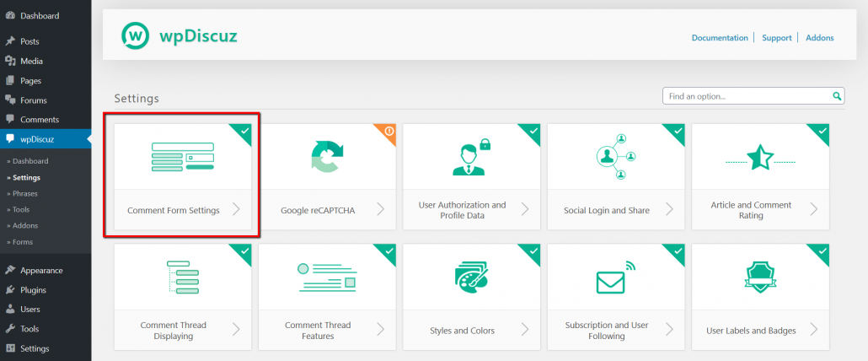868x361 pixels.
Task: Click the Comment Form Settings form icon
Action: (x=183, y=156)
